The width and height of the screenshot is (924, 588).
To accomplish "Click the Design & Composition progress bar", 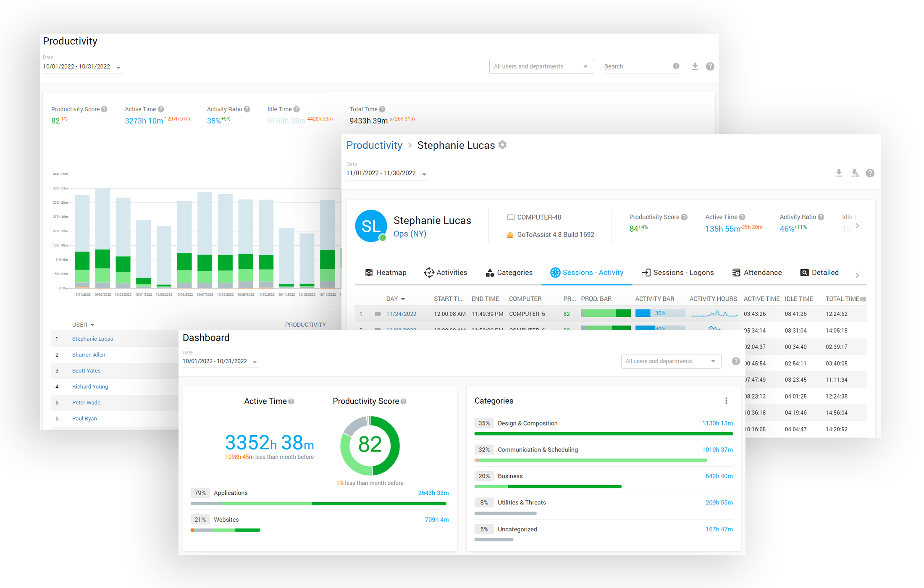I will (x=603, y=433).
